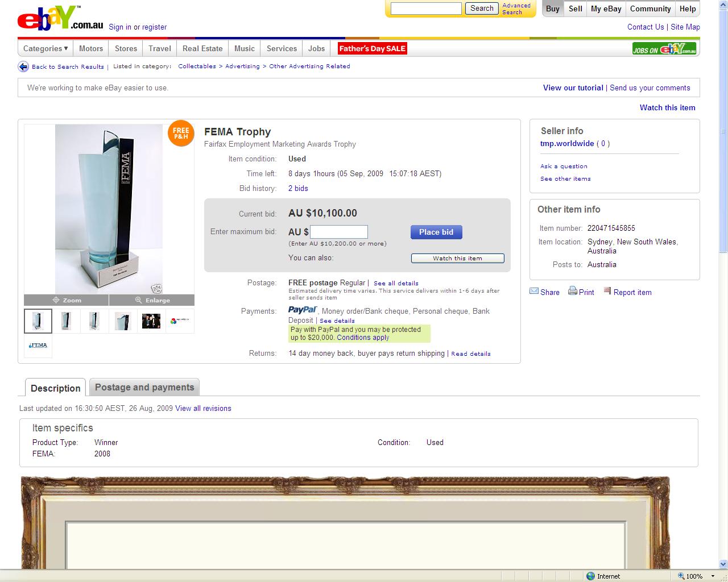Select the thumbnail showing people in suits
Viewport: 728px width, 582px height.
click(x=151, y=321)
